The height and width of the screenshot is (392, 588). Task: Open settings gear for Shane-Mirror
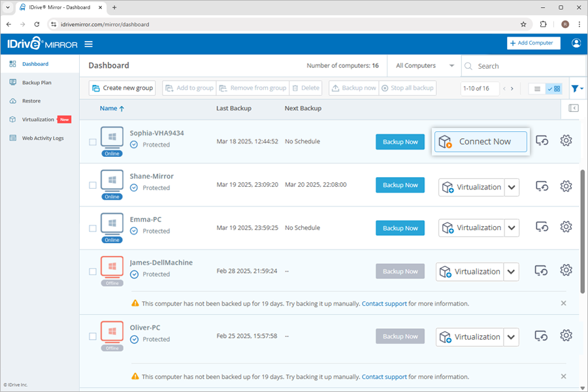pos(566,186)
